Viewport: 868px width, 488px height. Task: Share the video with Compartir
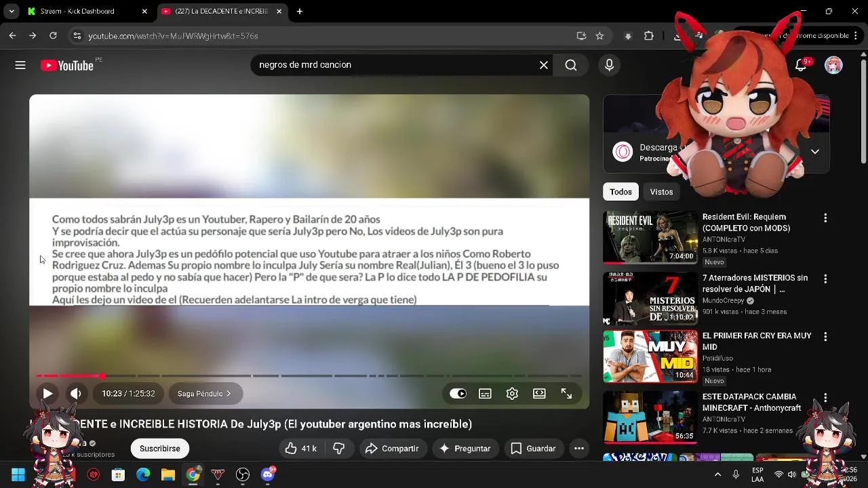pos(392,449)
